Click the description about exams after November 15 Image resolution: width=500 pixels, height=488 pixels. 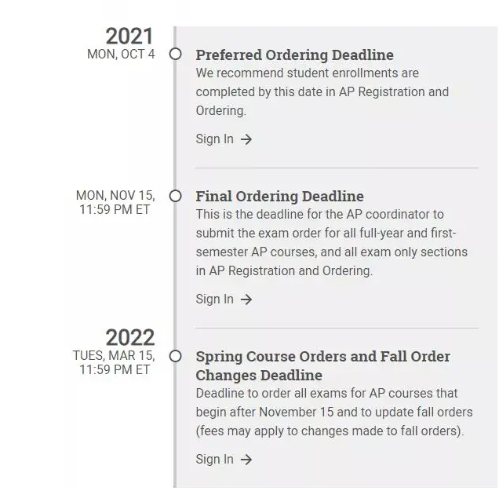[x=334, y=412]
